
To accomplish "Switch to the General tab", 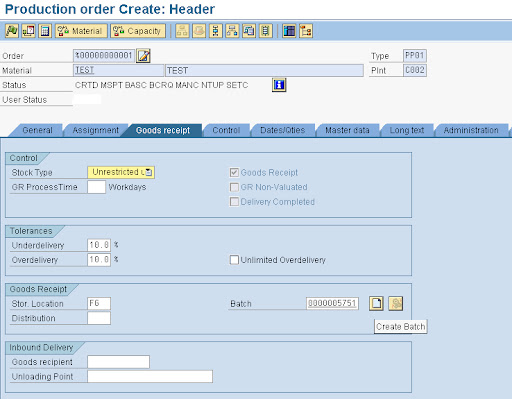I will pyautogui.click(x=37, y=130).
